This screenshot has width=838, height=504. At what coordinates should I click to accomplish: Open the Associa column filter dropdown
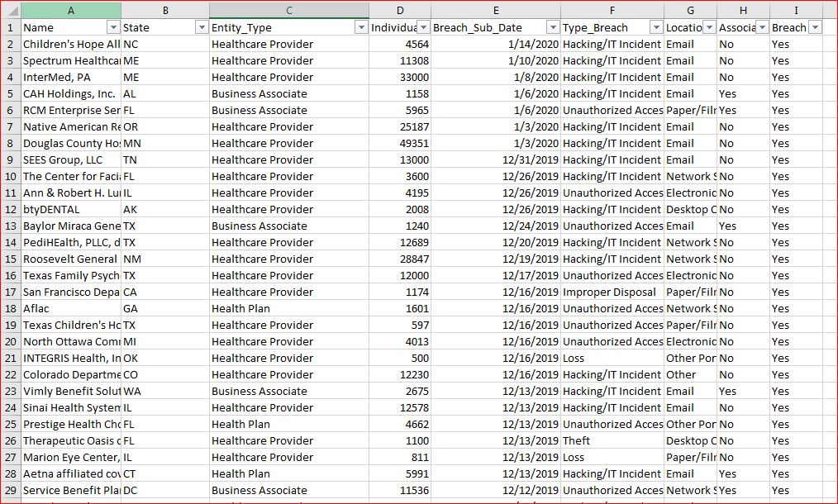[x=762, y=27]
